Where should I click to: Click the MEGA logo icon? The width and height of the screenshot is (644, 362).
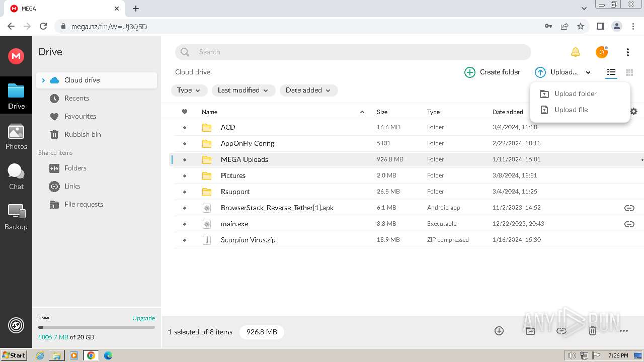click(x=16, y=56)
